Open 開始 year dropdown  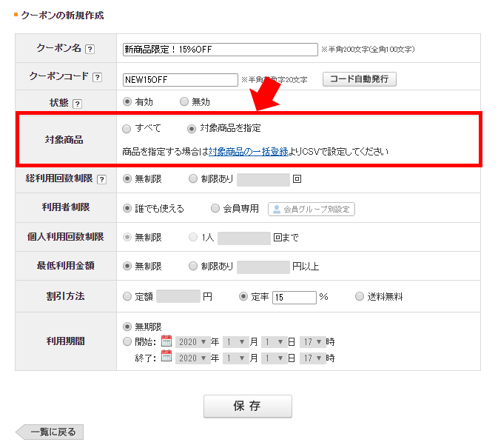pos(193,342)
